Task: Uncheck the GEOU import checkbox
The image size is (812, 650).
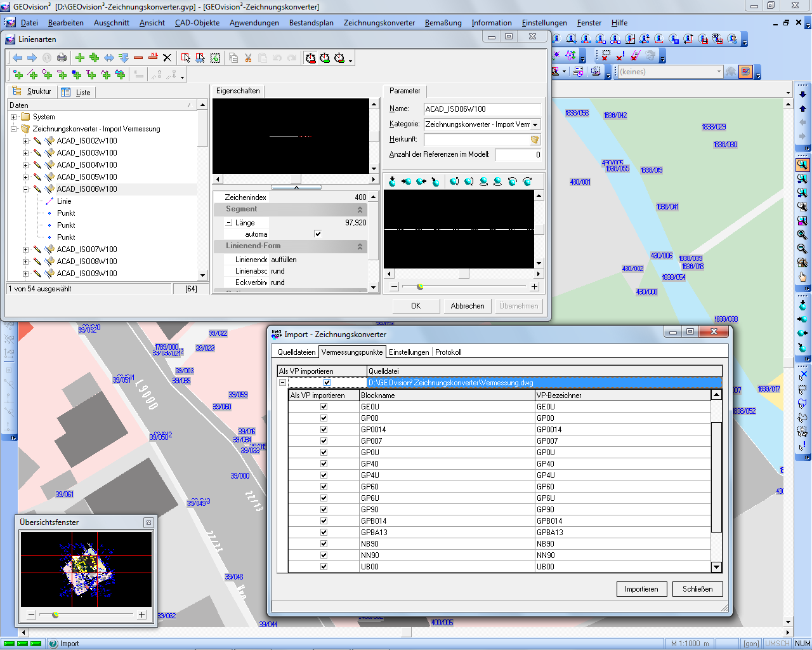Action: 324,407
